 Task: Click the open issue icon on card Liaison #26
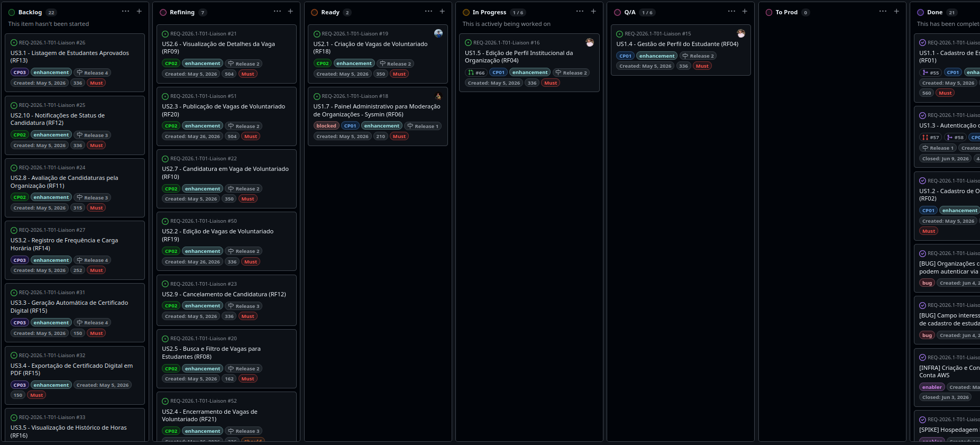point(14,43)
